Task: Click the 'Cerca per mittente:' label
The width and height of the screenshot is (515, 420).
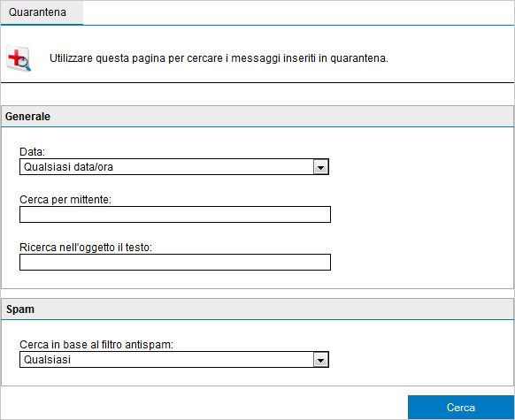Action: click(65, 200)
